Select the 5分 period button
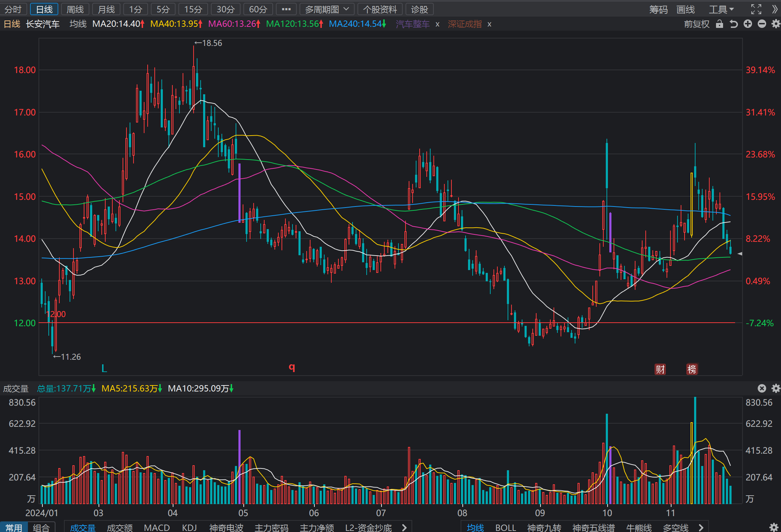Image resolution: width=781 pixels, height=532 pixels. [x=163, y=10]
